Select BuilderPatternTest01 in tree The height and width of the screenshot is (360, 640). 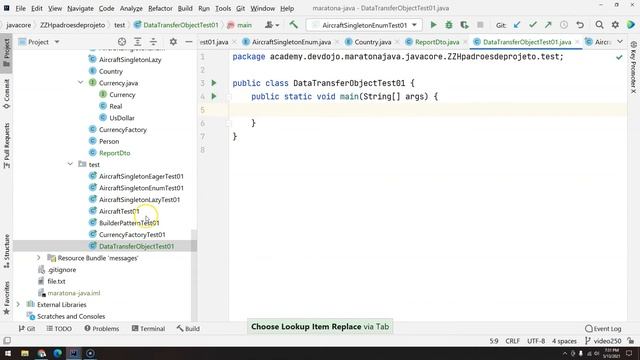(x=129, y=223)
